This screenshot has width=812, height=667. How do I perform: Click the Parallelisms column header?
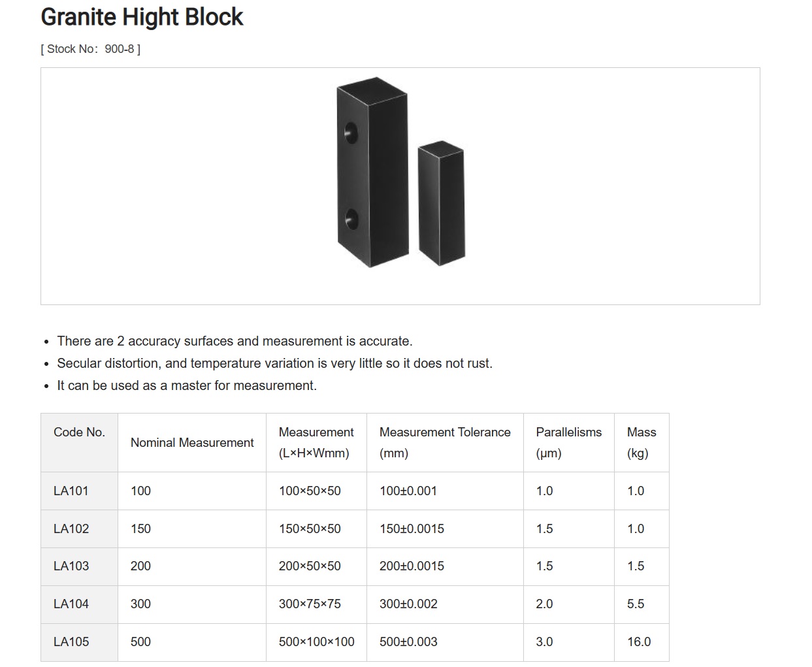coord(569,442)
